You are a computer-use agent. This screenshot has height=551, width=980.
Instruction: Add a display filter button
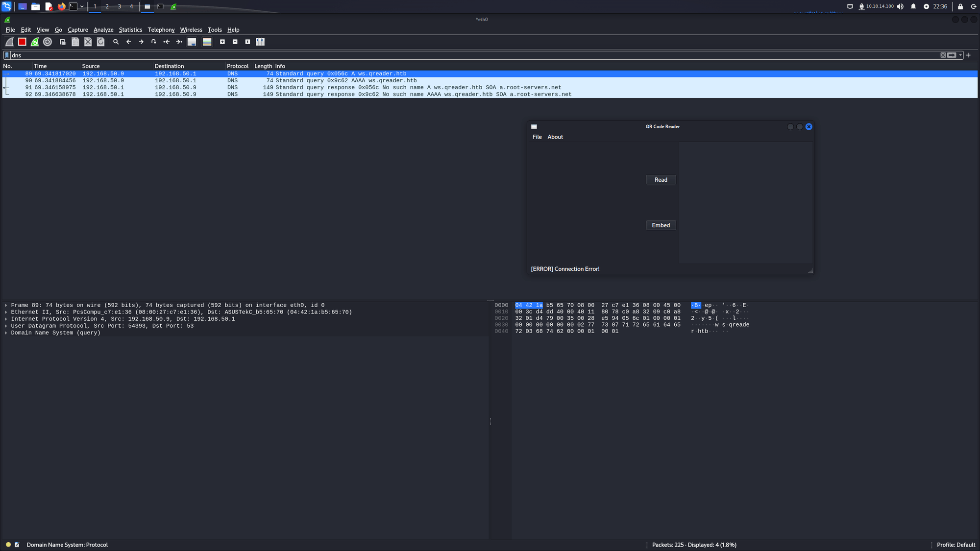968,55
